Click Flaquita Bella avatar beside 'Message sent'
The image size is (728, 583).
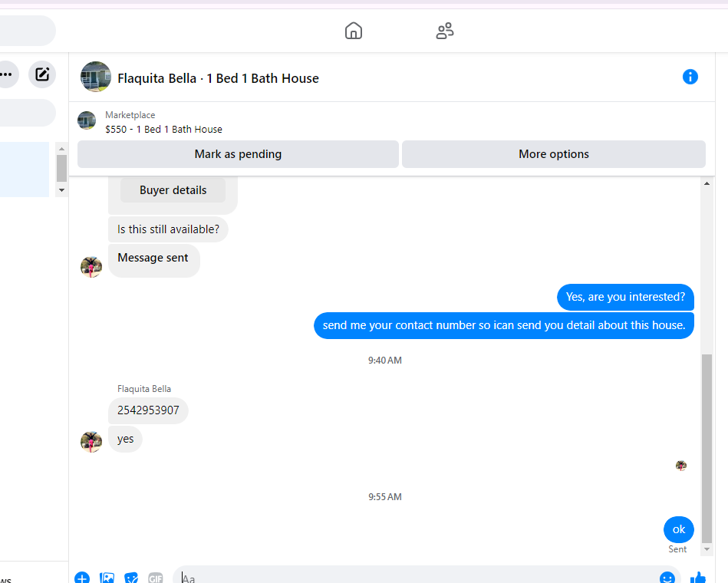pyautogui.click(x=91, y=267)
